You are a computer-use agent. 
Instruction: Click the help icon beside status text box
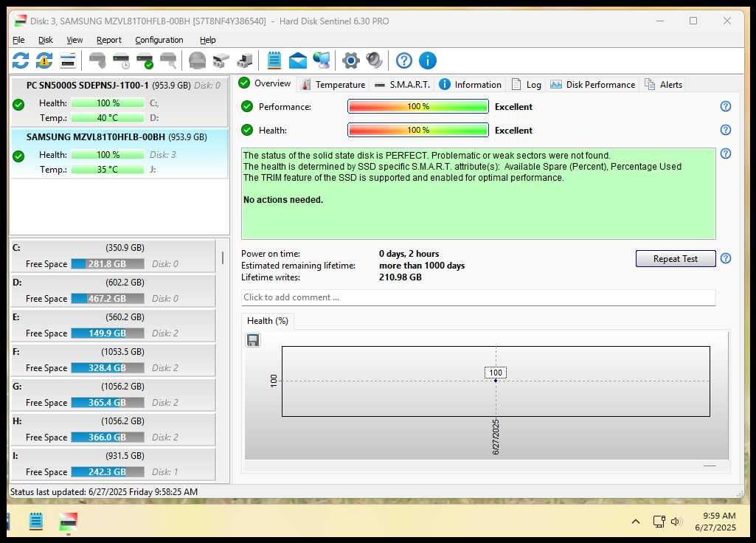(x=726, y=153)
